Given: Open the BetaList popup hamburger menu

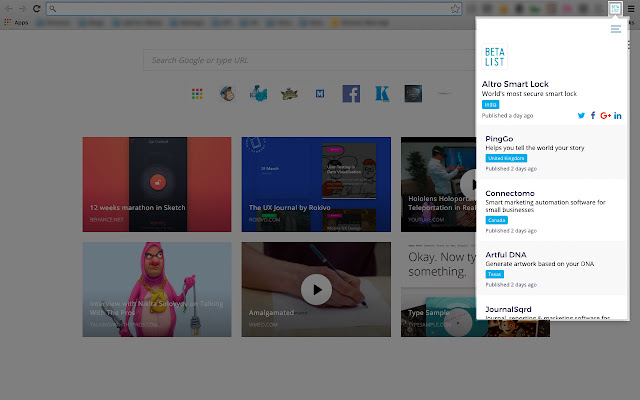Looking at the screenshot, I should 616,29.
